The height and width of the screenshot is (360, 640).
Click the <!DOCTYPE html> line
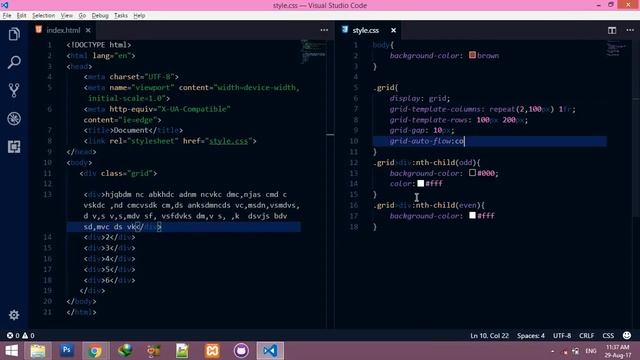click(99, 45)
